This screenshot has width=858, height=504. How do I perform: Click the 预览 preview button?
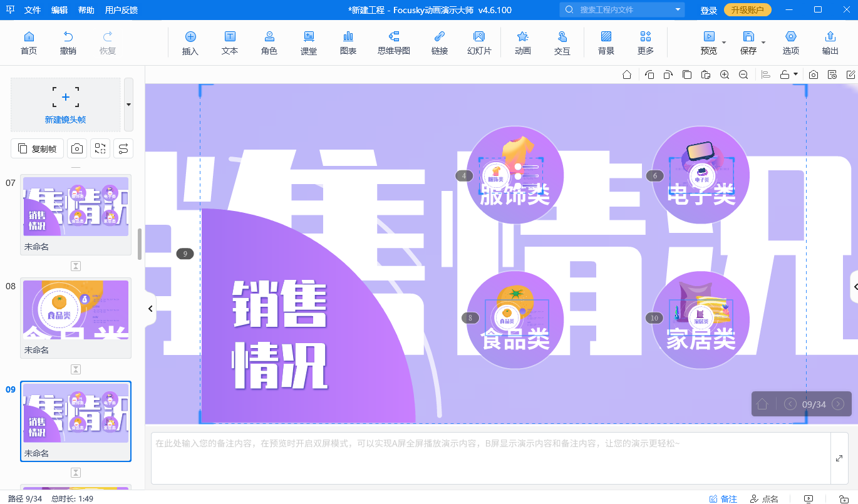pyautogui.click(x=709, y=43)
